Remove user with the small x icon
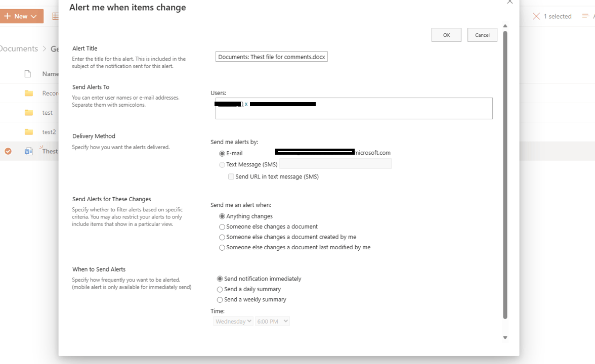This screenshot has height=364, width=595. pyautogui.click(x=246, y=104)
